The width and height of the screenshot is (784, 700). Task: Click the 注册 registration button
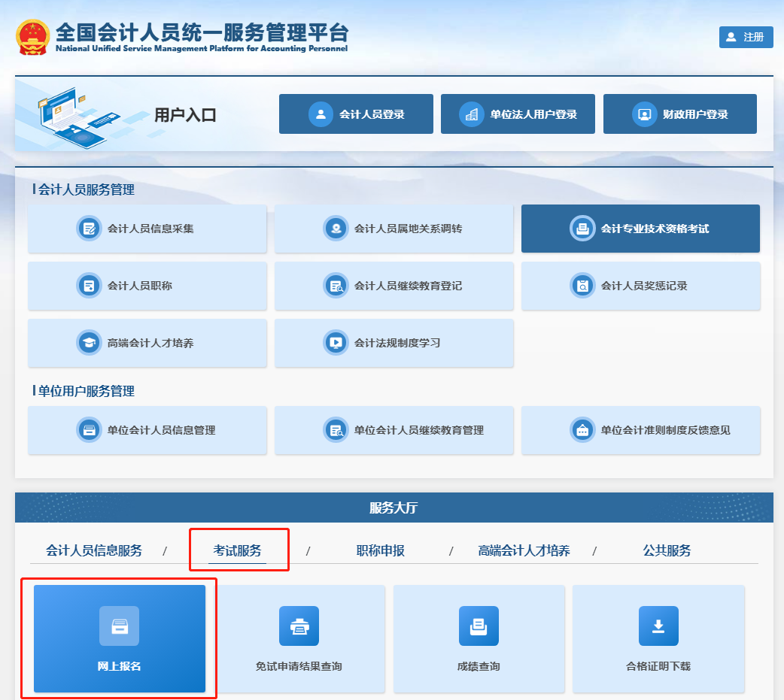tap(746, 37)
